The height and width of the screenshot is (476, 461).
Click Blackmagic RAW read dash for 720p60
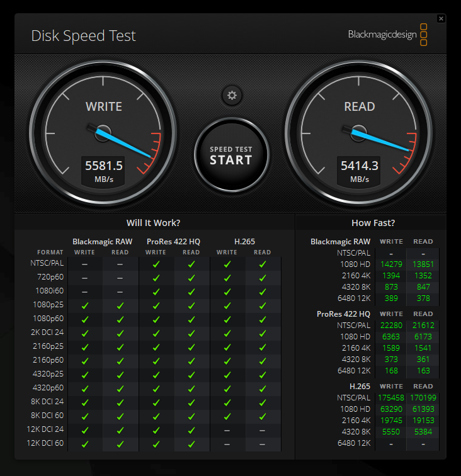point(120,278)
